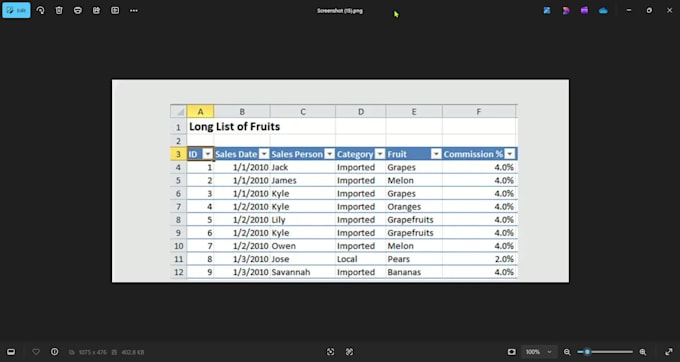Select row 3 header
Screen dimensions: 680x362
pos(179,154)
